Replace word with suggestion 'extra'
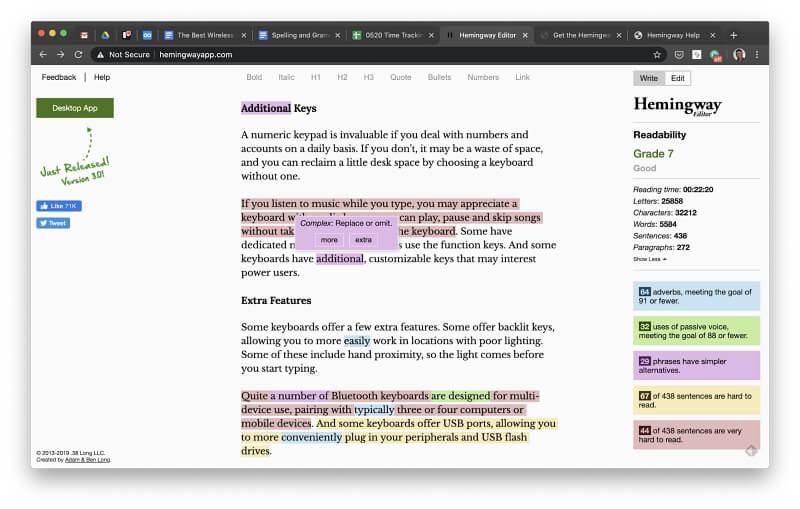 tap(363, 240)
